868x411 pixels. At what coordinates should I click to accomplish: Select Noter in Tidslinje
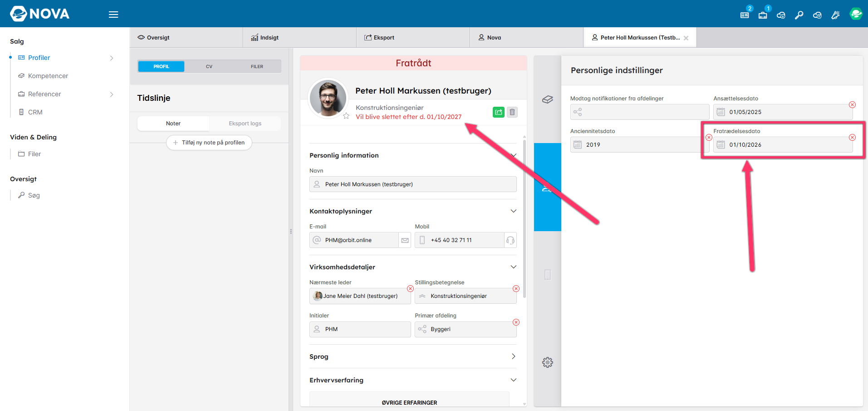coord(173,124)
